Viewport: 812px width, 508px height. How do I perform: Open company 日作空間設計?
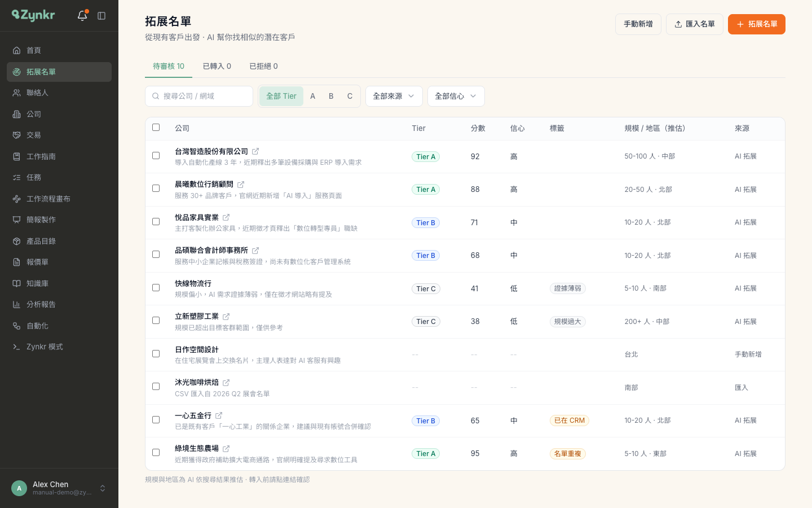[197, 350]
